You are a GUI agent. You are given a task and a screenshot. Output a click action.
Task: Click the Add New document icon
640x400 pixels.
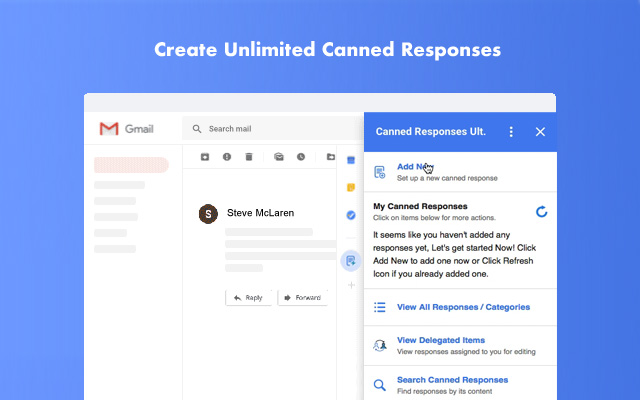(x=380, y=172)
